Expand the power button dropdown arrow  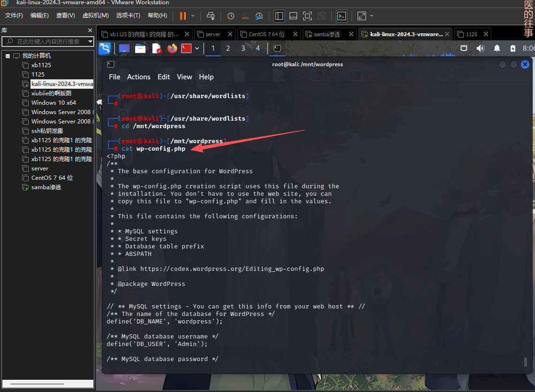193,15
